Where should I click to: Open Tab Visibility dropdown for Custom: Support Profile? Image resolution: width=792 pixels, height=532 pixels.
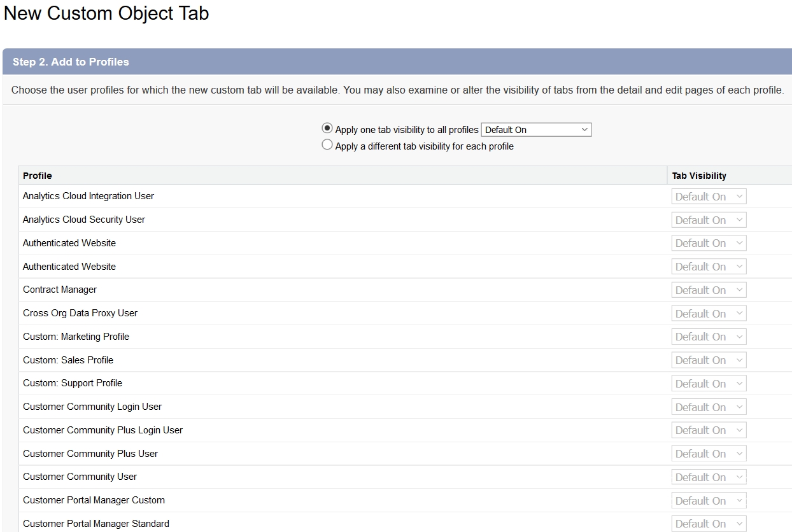[x=709, y=384]
